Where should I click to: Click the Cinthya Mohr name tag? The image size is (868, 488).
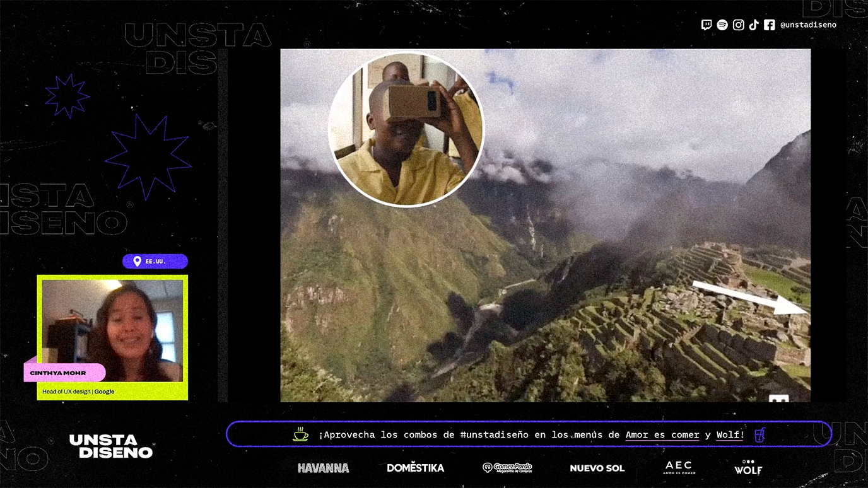pos(64,373)
